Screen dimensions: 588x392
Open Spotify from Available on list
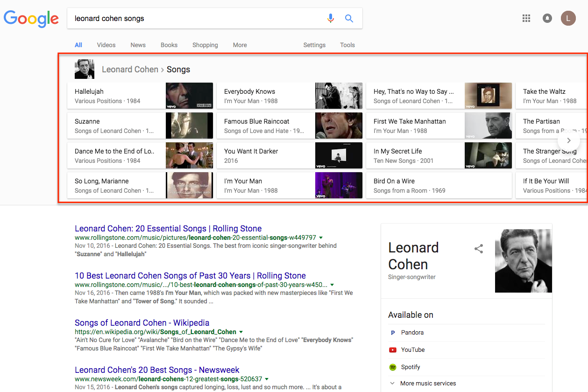click(x=410, y=367)
